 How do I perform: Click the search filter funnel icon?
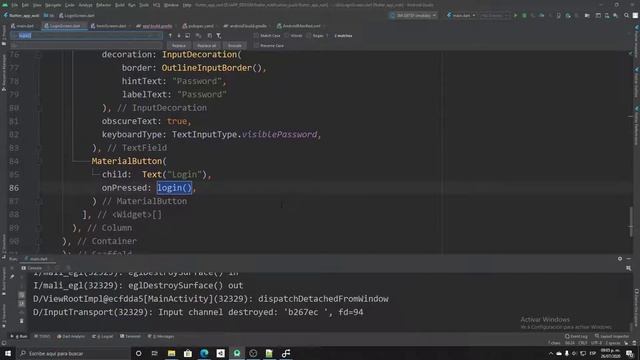point(219,36)
